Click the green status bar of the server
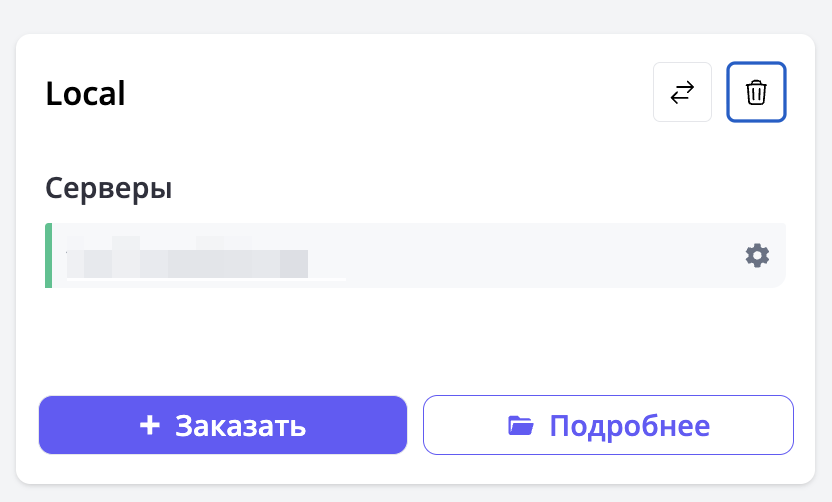The image size is (832, 502). tap(48, 256)
